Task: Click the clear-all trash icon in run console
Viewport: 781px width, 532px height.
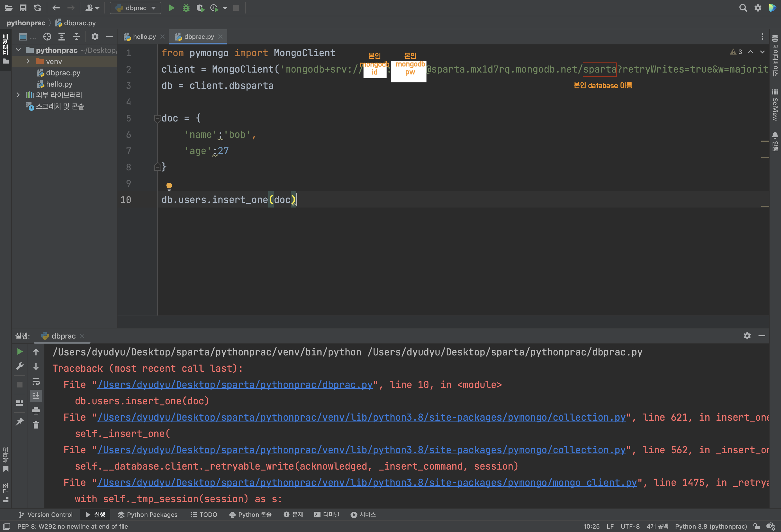Action: tap(36, 425)
